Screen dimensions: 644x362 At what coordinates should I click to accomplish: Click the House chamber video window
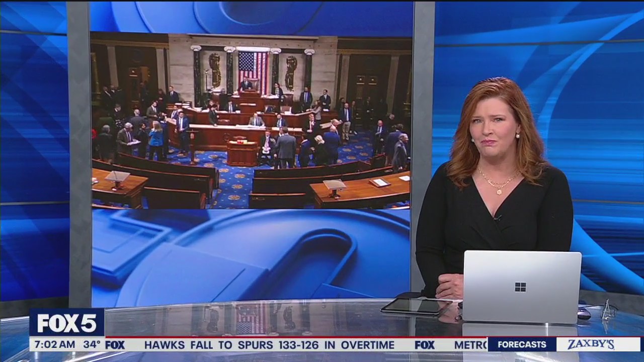(251, 121)
